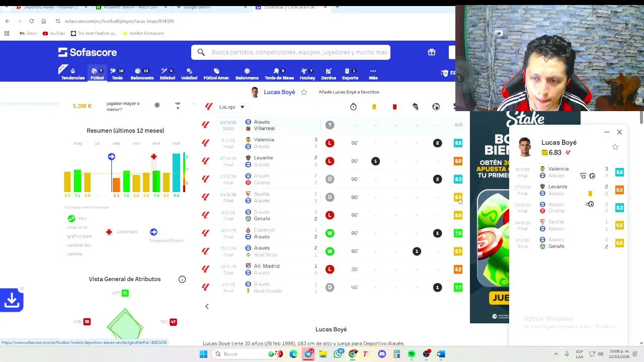Screen dimensions: 644x362
Task: Expand browser tab search chevron
Action: pos(8,7)
